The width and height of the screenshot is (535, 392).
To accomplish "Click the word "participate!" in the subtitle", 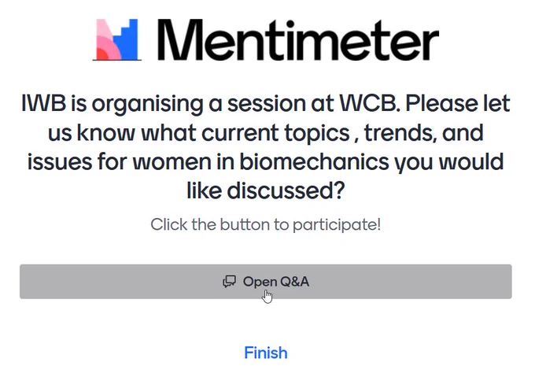I will [337, 225].
